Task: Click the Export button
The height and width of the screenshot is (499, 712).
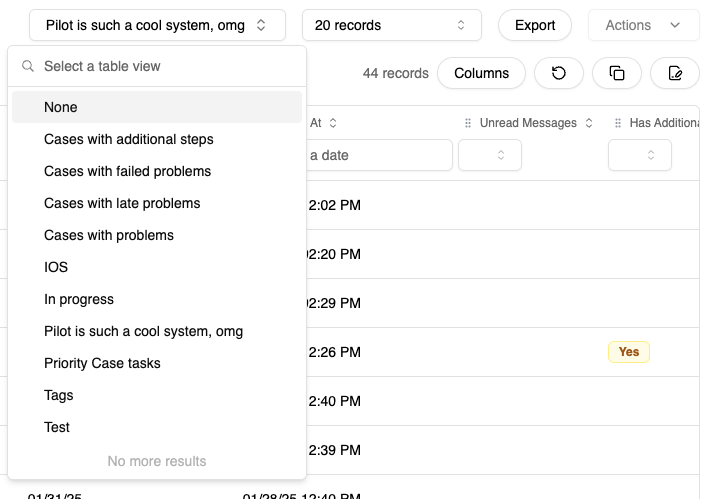Action: (535, 25)
